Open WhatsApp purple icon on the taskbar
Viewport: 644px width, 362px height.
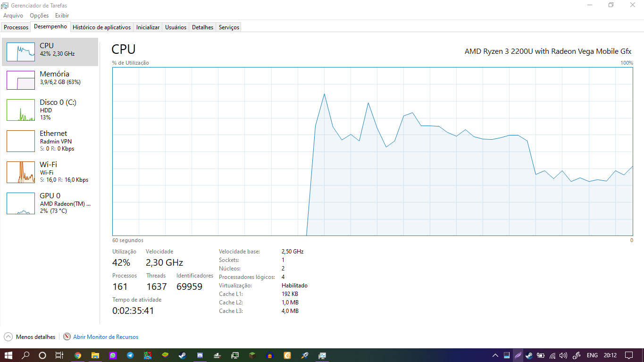113,355
